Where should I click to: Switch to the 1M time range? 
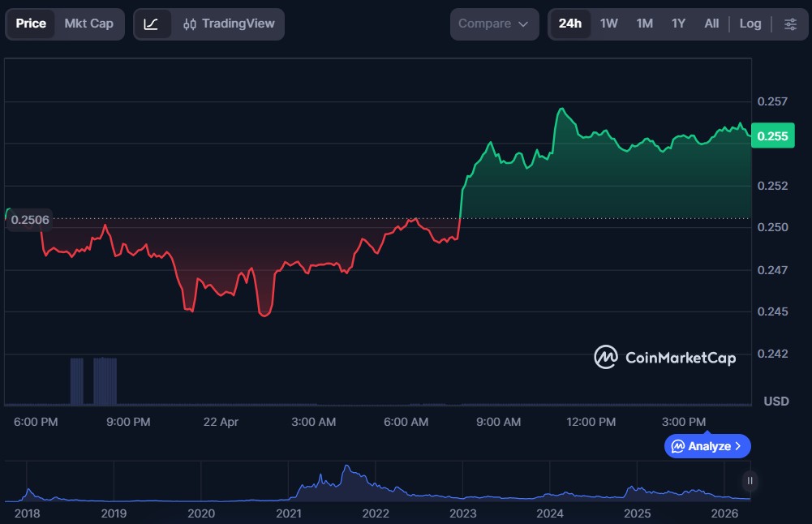(x=644, y=24)
